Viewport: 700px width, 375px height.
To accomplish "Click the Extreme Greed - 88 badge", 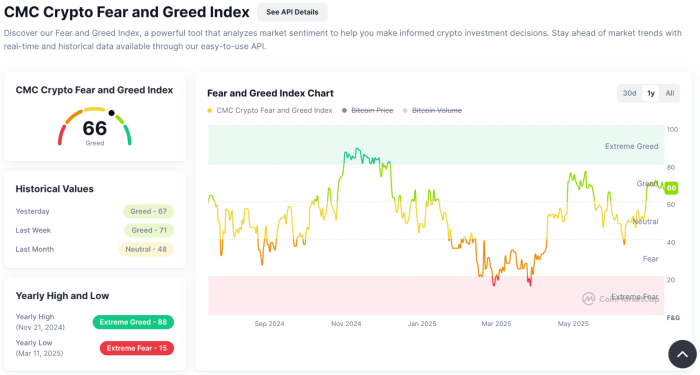I will [133, 322].
